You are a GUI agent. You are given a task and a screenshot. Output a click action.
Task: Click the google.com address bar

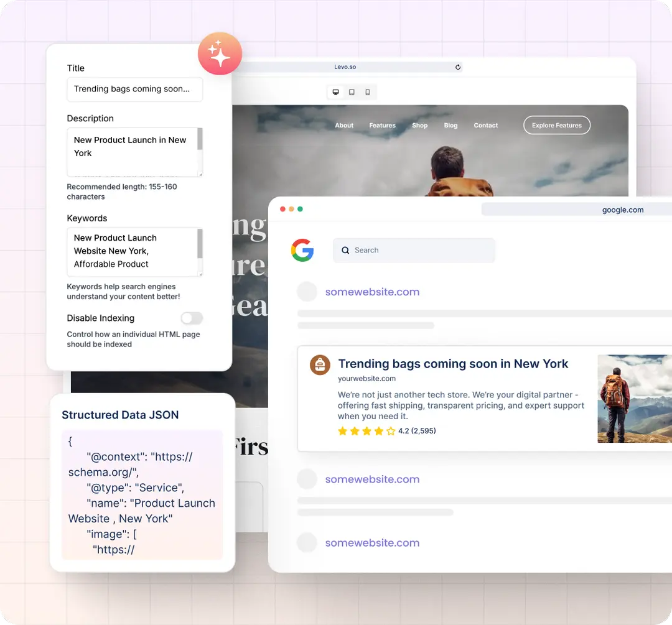576,210
